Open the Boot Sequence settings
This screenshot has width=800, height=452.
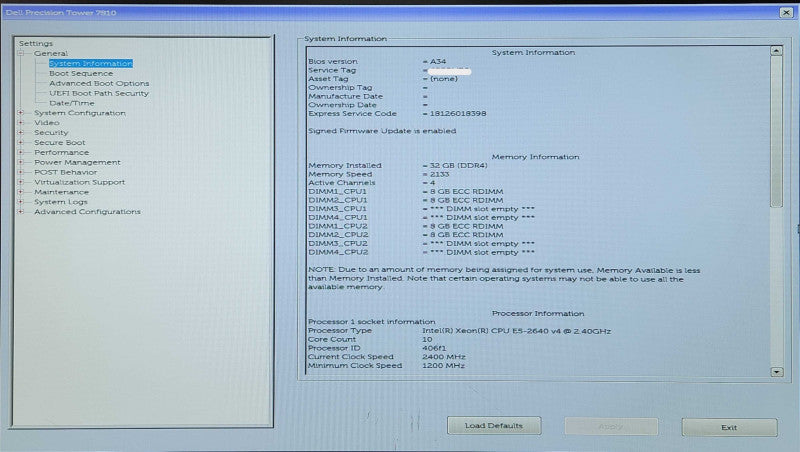pos(81,73)
